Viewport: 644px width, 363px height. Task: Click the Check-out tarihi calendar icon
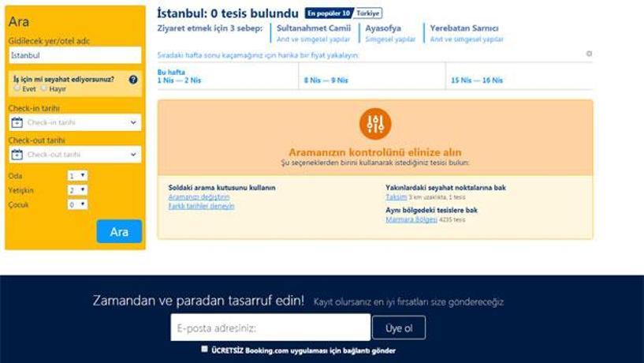click(17, 155)
